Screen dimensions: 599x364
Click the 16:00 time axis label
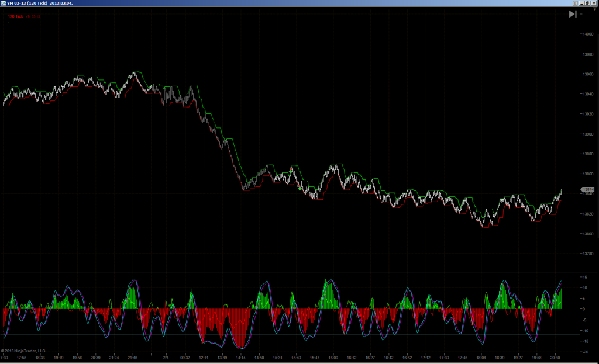[333, 358]
